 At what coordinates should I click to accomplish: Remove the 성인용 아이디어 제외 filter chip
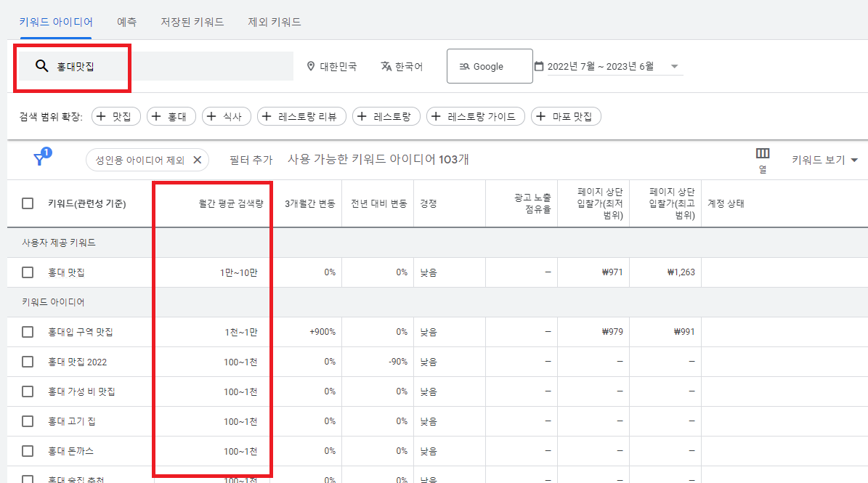(197, 160)
